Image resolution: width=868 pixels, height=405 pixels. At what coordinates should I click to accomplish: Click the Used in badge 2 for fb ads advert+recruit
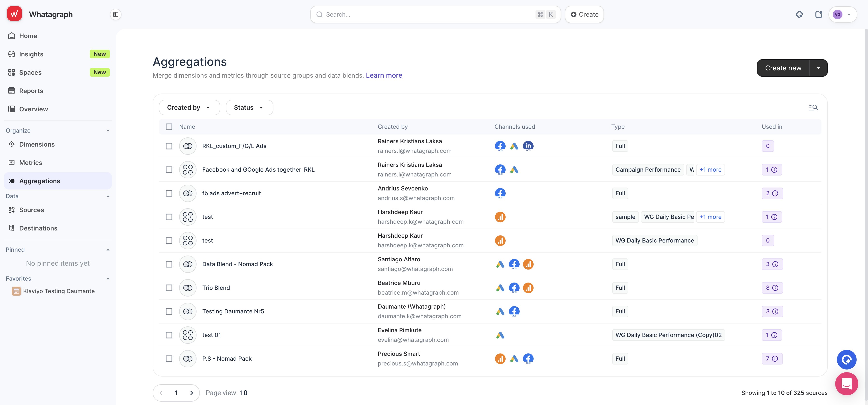point(772,193)
